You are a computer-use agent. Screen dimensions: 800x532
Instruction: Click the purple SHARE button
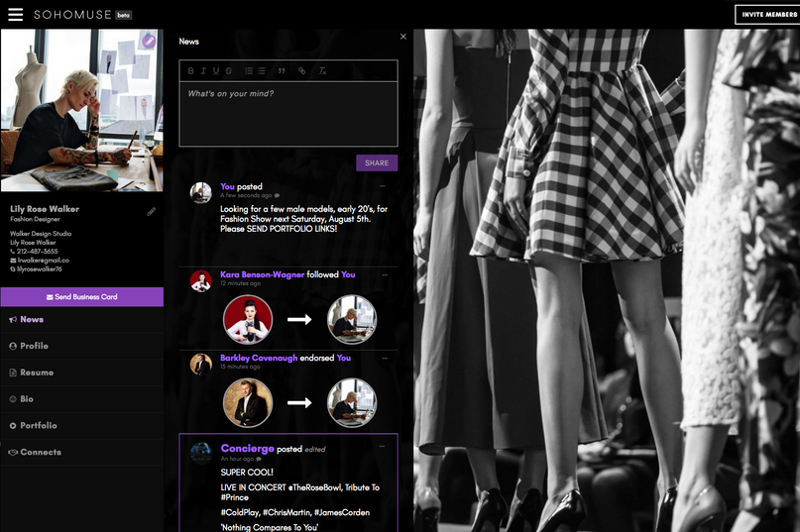[377, 162]
